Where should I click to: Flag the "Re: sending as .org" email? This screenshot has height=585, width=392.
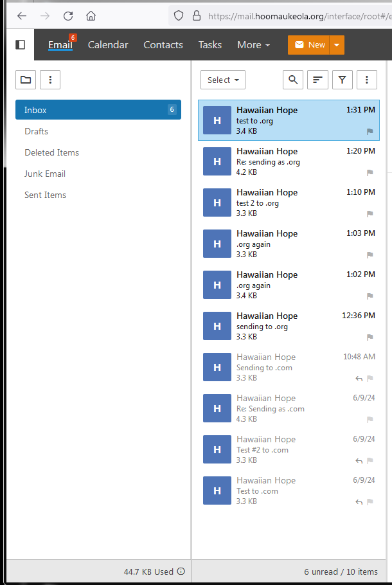coord(370,173)
